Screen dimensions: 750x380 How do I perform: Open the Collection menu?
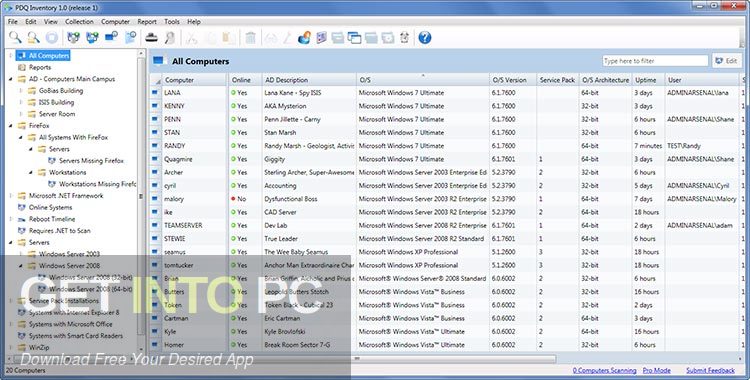pos(79,22)
